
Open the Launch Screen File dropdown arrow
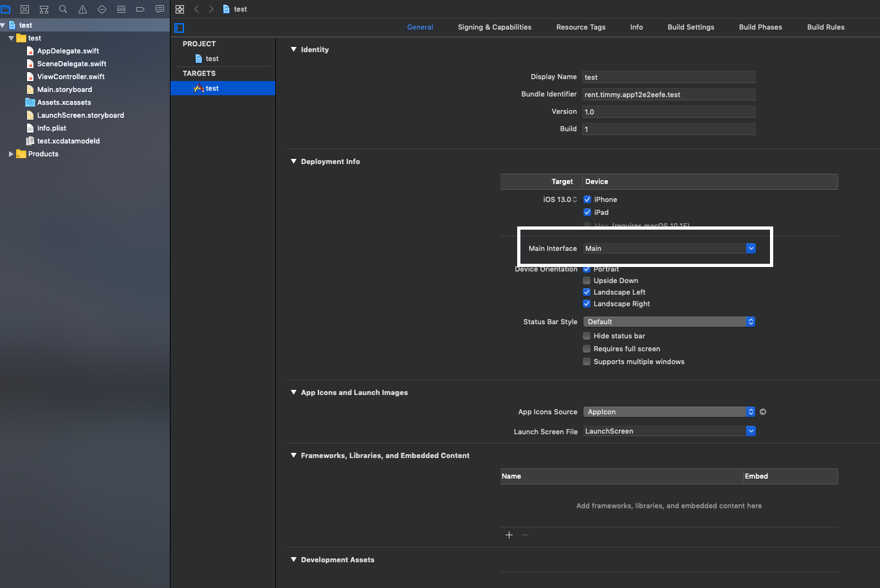751,431
